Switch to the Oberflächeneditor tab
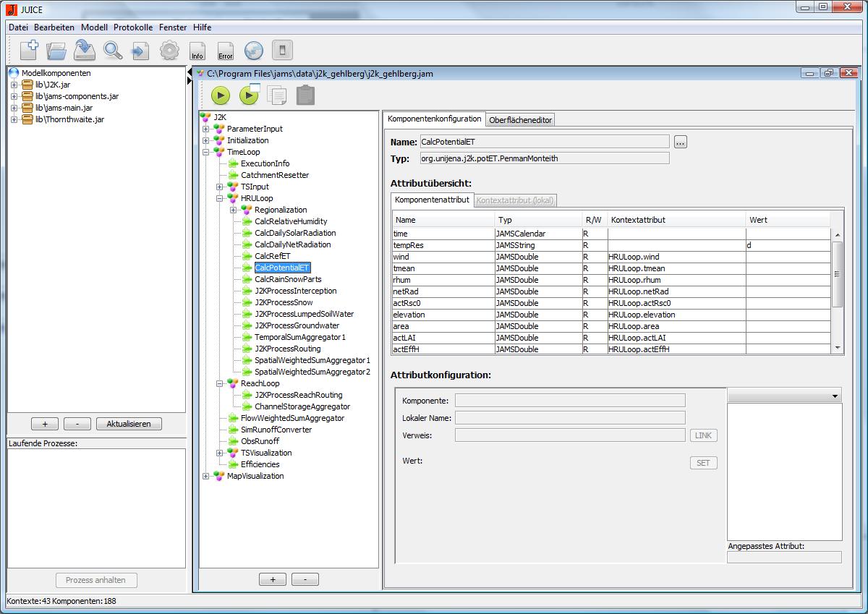The width and height of the screenshot is (868, 614). tap(520, 120)
